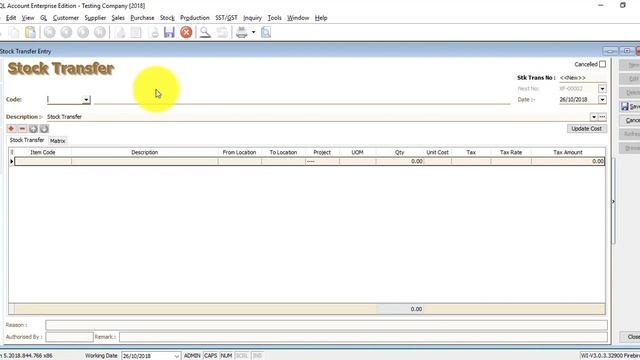Viewport: 640px width, 360px height.
Task: Click the Print toolbar icon
Action: pyautogui.click(x=242, y=32)
